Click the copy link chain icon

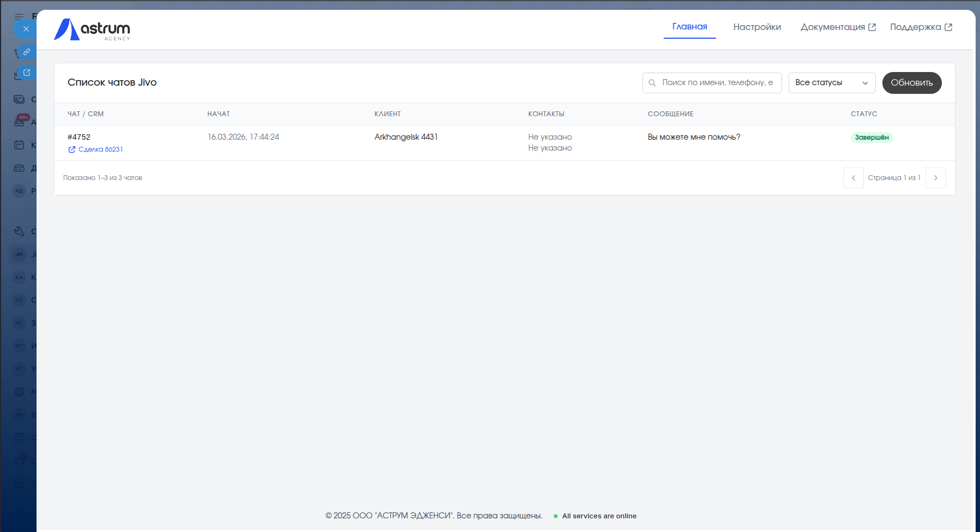(26, 52)
